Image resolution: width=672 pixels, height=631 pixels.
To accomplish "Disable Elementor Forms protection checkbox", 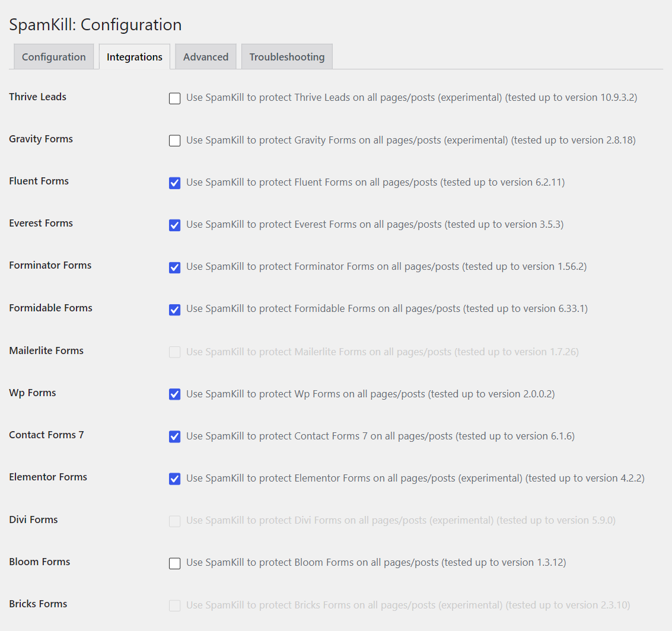I will click(174, 479).
